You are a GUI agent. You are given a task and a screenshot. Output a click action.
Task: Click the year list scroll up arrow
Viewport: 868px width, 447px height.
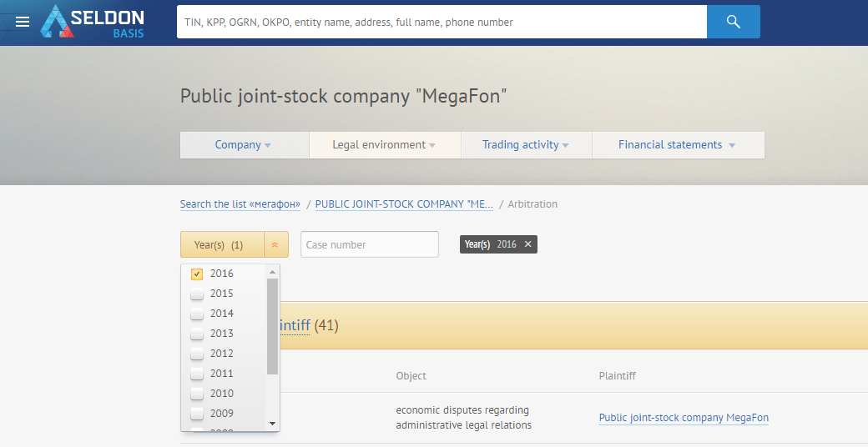pos(272,272)
